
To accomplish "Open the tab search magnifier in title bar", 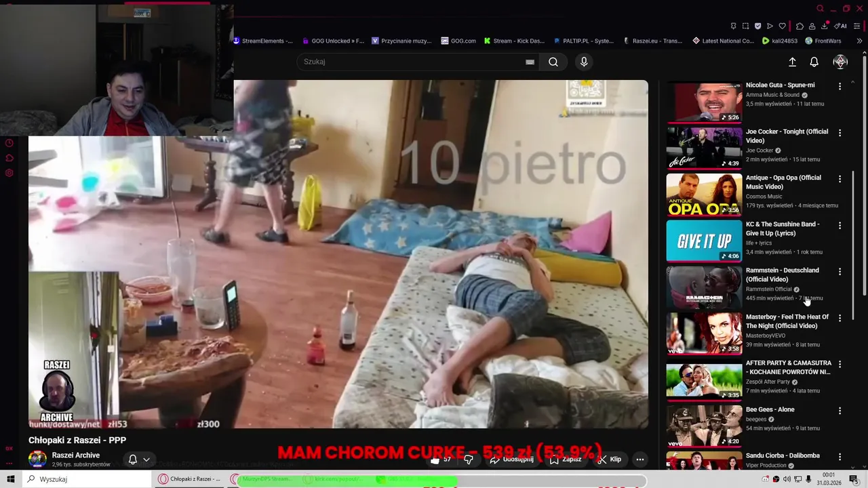I will click(820, 9).
